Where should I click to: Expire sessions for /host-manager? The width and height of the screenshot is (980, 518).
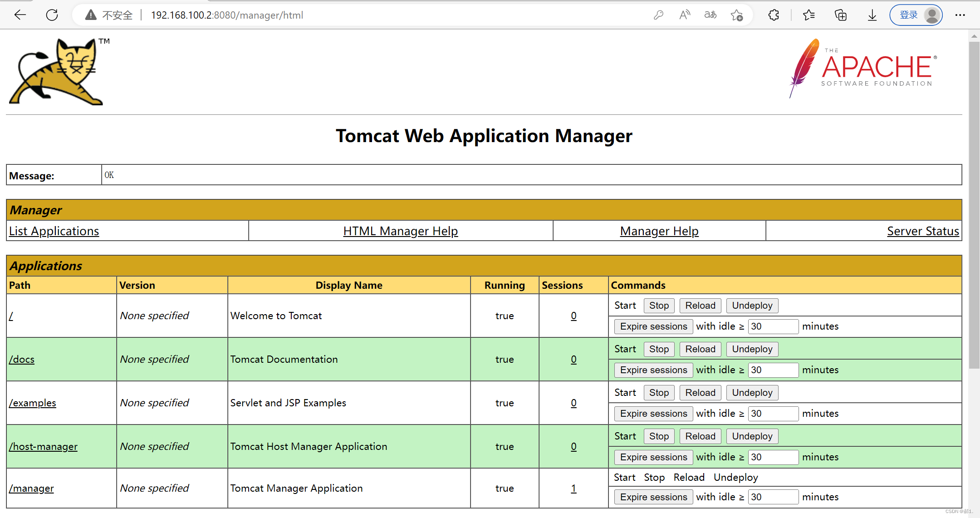653,457
